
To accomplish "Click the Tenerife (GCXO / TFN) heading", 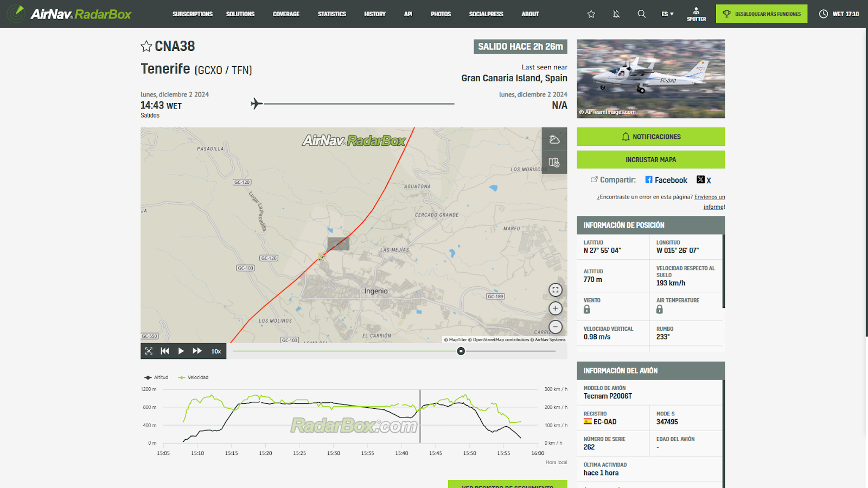I will (196, 69).
